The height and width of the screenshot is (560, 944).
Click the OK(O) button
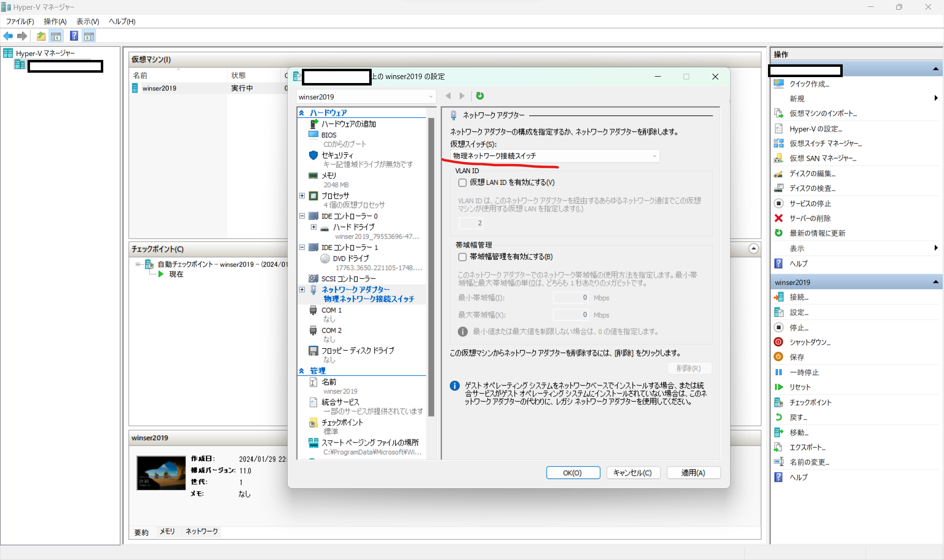pyautogui.click(x=573, y=473)
